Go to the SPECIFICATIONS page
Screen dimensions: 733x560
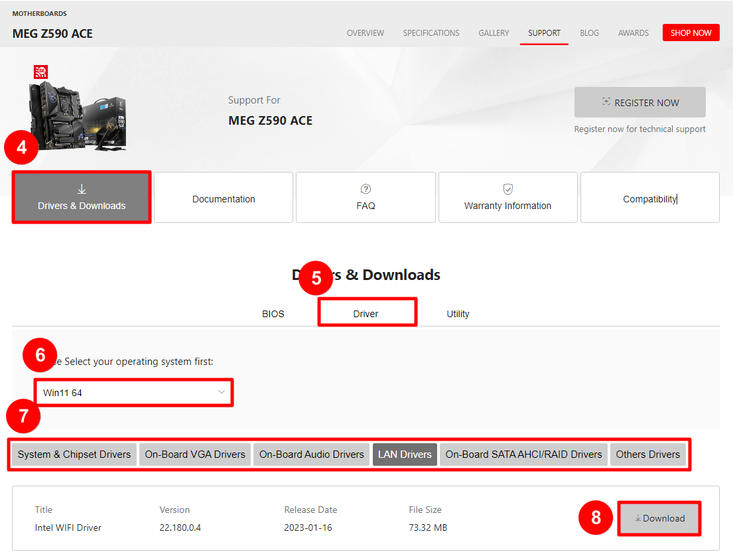(431, 33)
